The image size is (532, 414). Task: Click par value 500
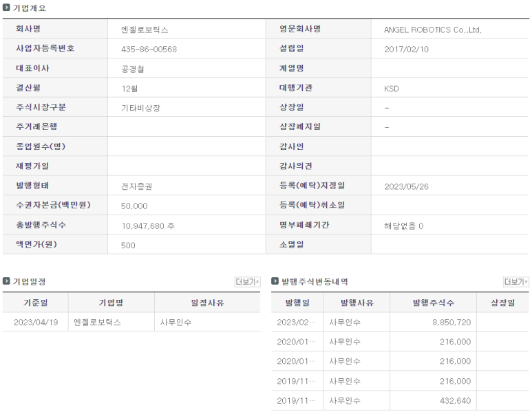tap(128, 246)
